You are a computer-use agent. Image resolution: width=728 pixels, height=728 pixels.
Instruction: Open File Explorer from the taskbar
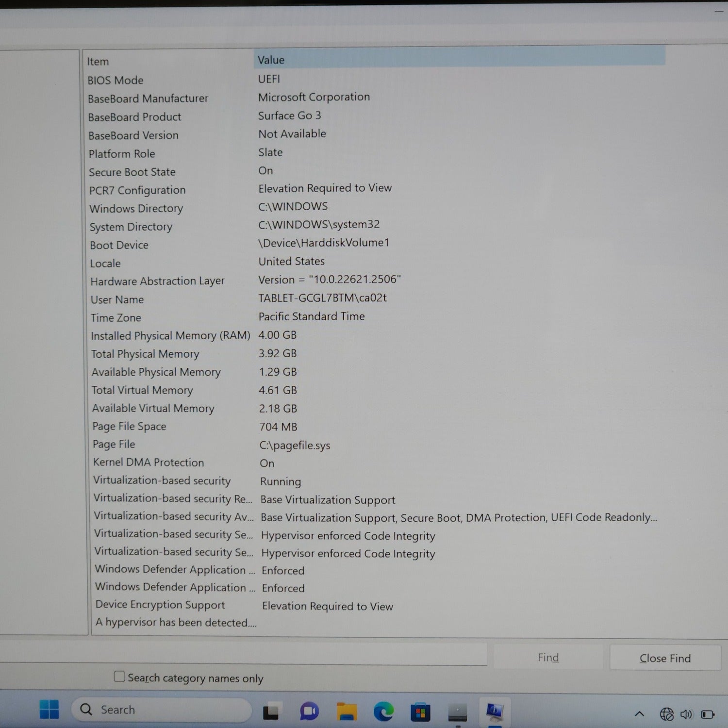pos(347,712)
